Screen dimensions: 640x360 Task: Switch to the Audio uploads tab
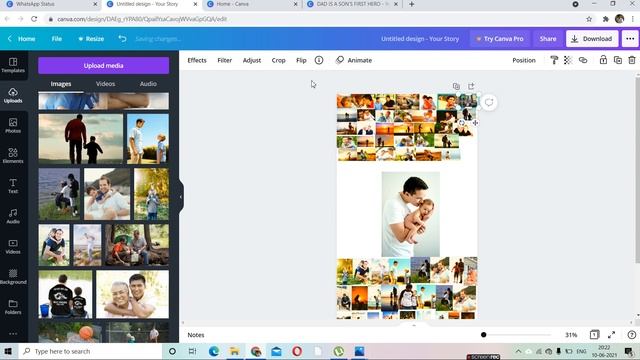pyautogui.click(x=148, y=84)
